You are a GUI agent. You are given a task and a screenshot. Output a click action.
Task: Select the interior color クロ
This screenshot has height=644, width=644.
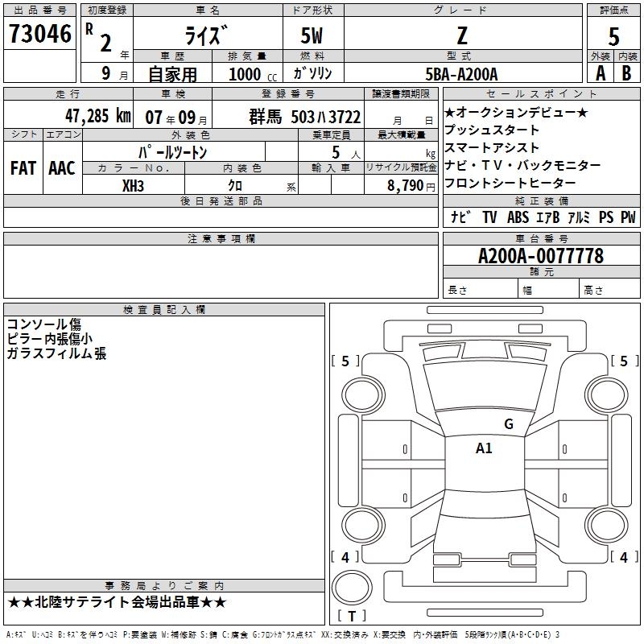pos(235,186)
